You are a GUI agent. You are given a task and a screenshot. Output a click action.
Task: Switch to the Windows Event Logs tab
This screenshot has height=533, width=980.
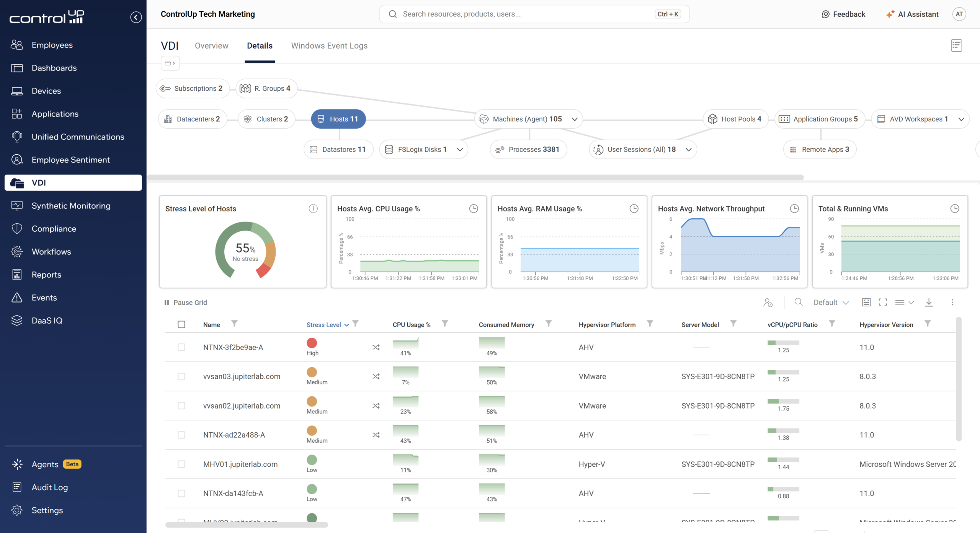(x=329, y=46)
